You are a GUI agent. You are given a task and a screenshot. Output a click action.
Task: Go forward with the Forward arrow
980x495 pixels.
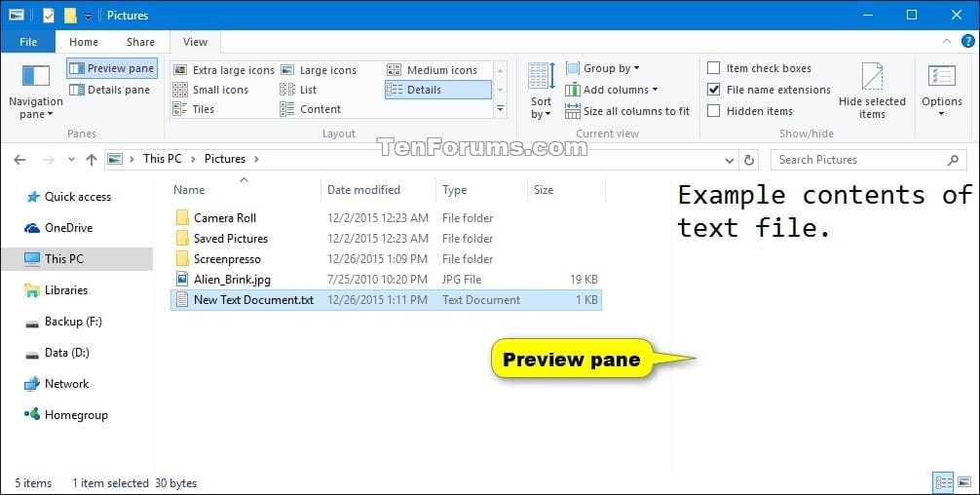click(x=48, y=160)
